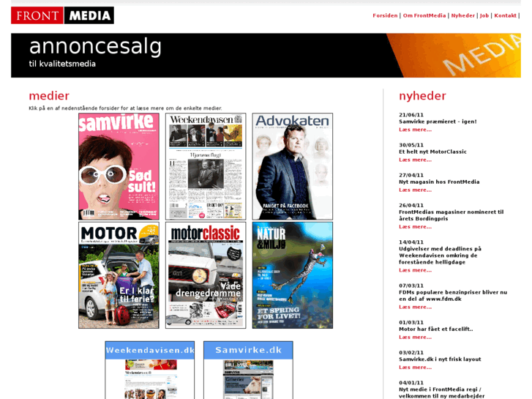Open the Motor magazine cover
Screen dimensions: 532x399
click(x=119, y=275)
